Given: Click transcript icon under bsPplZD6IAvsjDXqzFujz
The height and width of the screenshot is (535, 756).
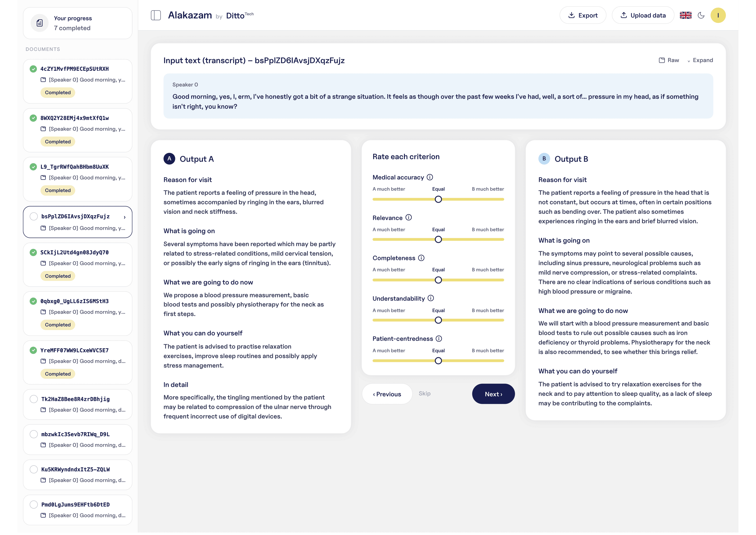Looking at the screenshot, I should pyautogui.click(x=43, y=228).
